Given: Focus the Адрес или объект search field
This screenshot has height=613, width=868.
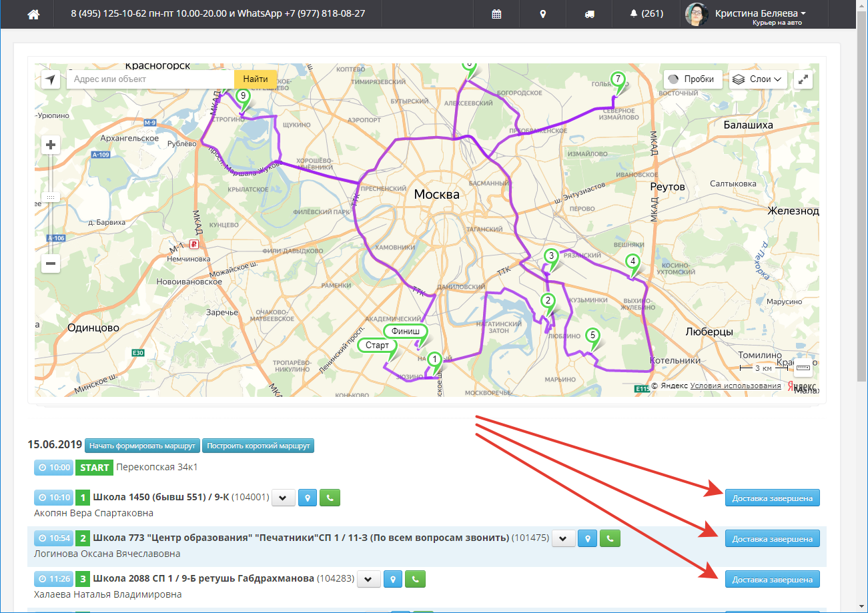Looking at the screenshot, I should click(150, 79).
